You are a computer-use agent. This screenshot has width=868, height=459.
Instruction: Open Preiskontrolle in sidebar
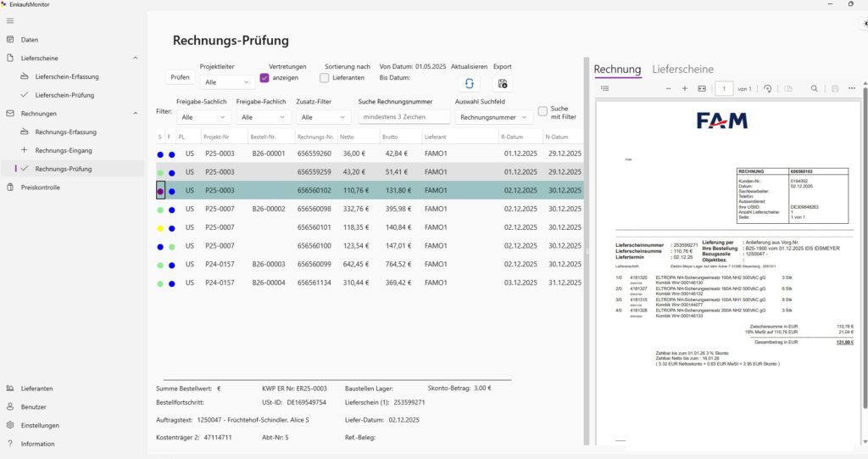pyautogui.click(x=72, y=188)
